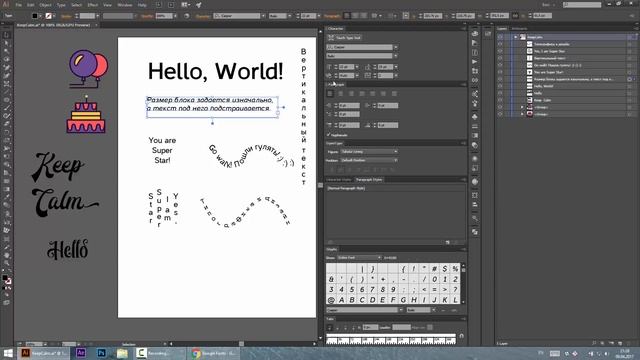The height and width of the screenshot is (360, 640).
Task: Open font family dropdown in control bar
Action: point(263,16)
